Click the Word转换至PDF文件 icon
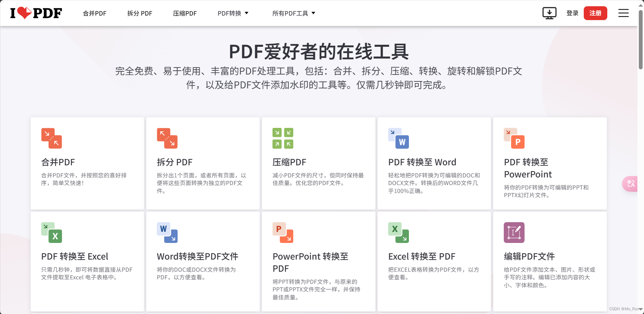Viewport: 644px width, 314px height. tap(167, 233)
